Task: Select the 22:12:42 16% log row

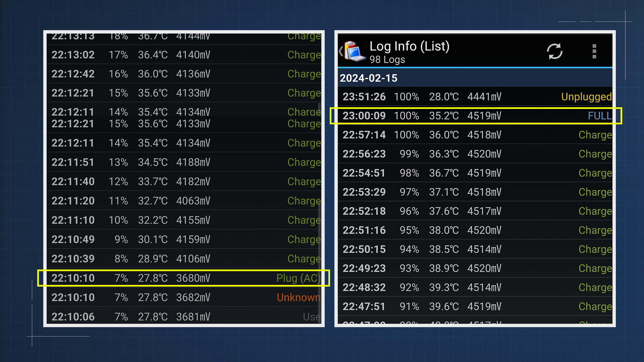Action: (x=184, y=74)
